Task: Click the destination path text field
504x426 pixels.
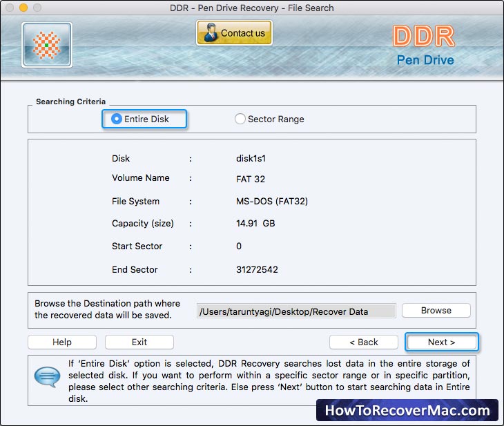Action: [x=296, y=311]
